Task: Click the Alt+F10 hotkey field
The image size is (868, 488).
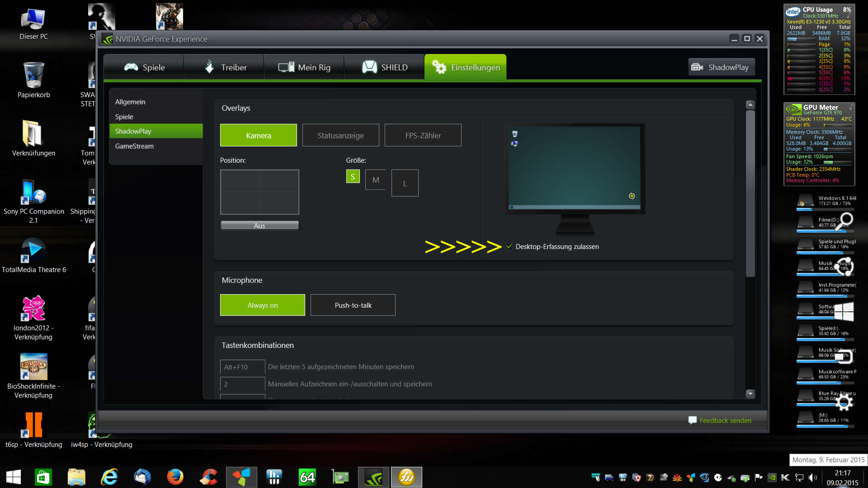Action: point(242,367)
